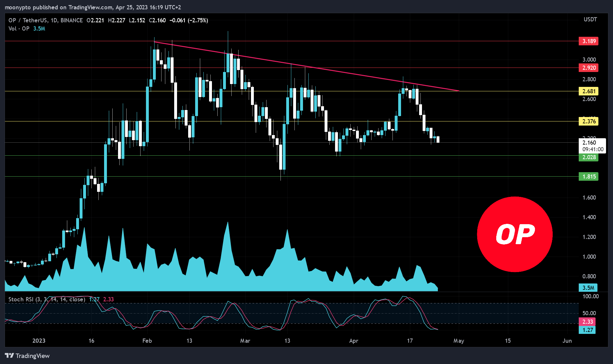Click the red OP logo
The height and width of the screenshot is (364, 613).
pos(515,234)
